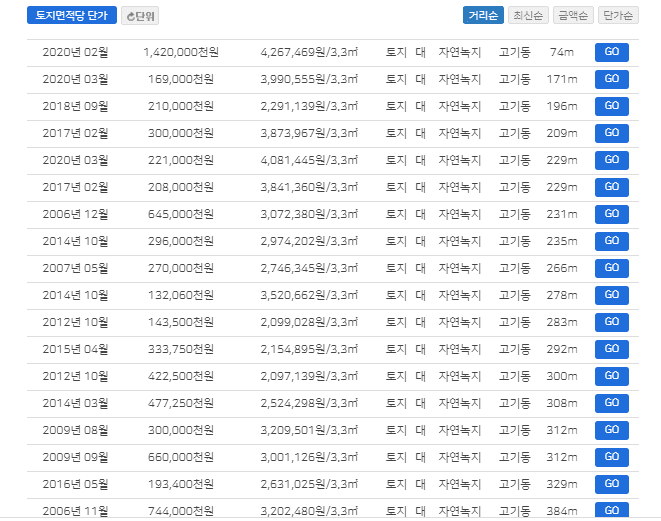Open GO for the 300m row
Image resolution: width=661 pixels, height=521 pixels.
[612, 376]
